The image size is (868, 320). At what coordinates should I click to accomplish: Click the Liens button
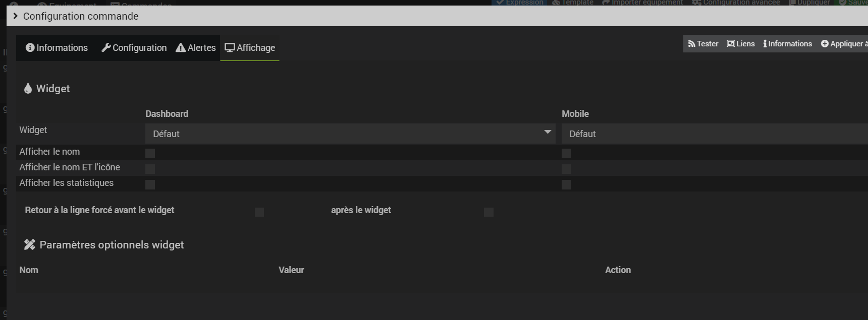(741, 44)
